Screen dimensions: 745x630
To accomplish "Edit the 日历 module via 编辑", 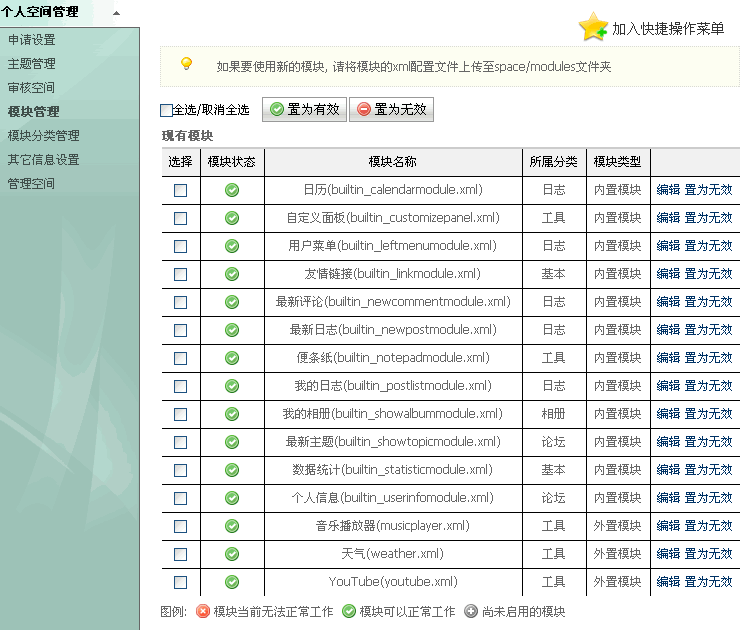I will (668, 190).
